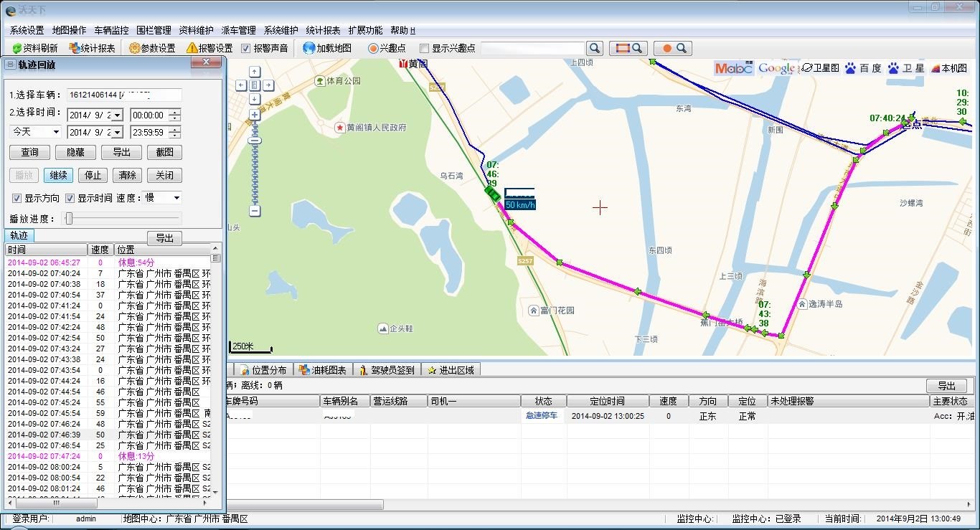Screen dimensions: 980x530
Task: Open 统计报表 from the toolbar
Action: pos(92,48)
